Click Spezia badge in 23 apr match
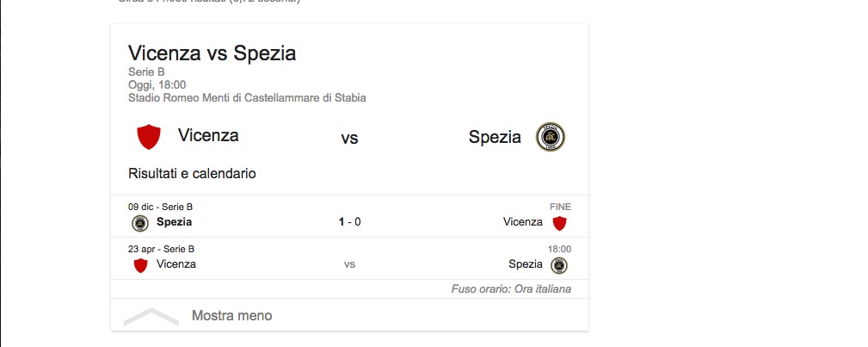The width and height of the screenshot is (868, 347). click(x=559, y=265)
